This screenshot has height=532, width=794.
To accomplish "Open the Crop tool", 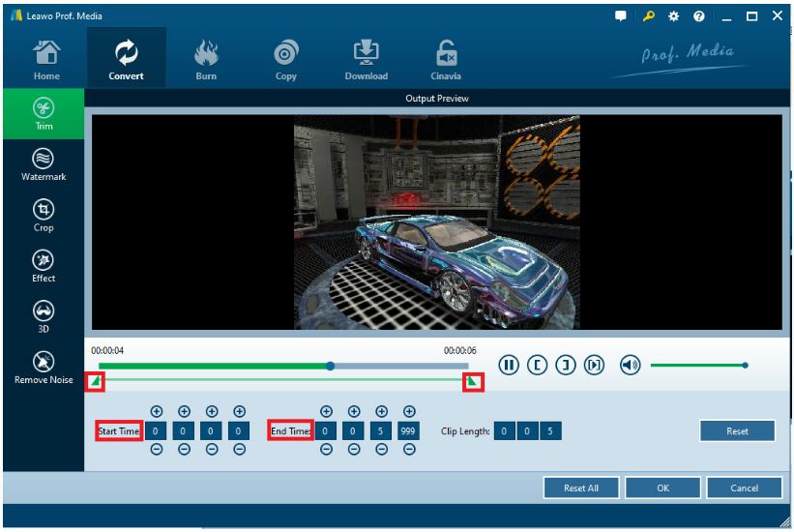I will 44,215.
